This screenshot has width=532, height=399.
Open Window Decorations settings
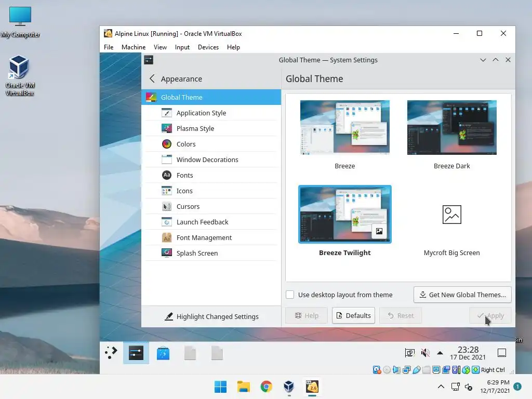(211, 160)
